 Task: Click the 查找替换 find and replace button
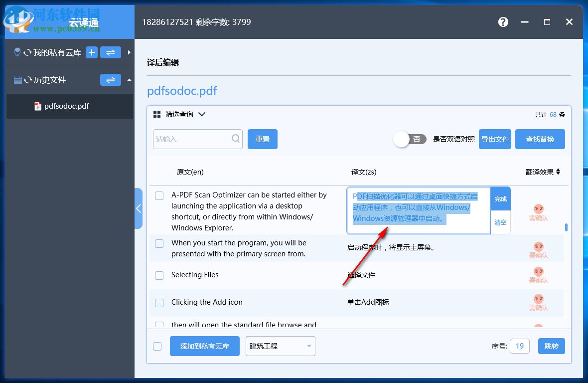pyautogui.click(x=540, y=139)
